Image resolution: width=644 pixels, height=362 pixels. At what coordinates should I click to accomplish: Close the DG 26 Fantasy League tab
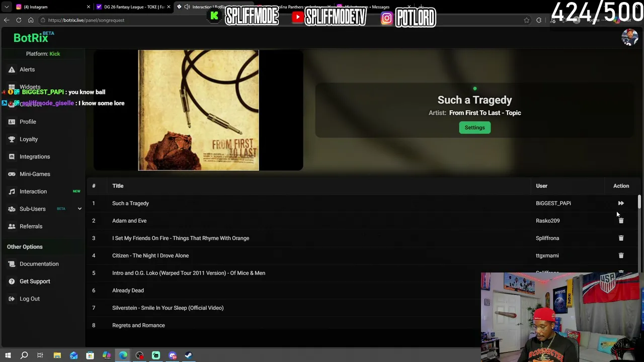[x=169, y=7]
